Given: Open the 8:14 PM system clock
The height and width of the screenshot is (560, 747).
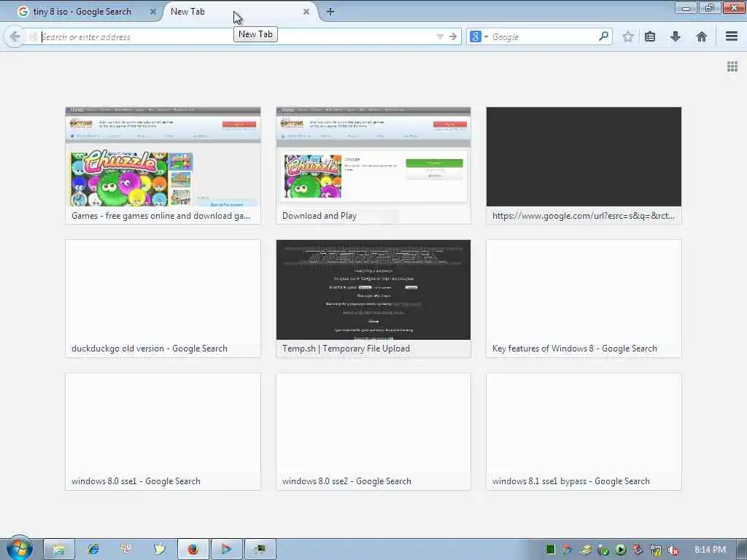Looking at the screenshot, I should [x=710, y=550].
